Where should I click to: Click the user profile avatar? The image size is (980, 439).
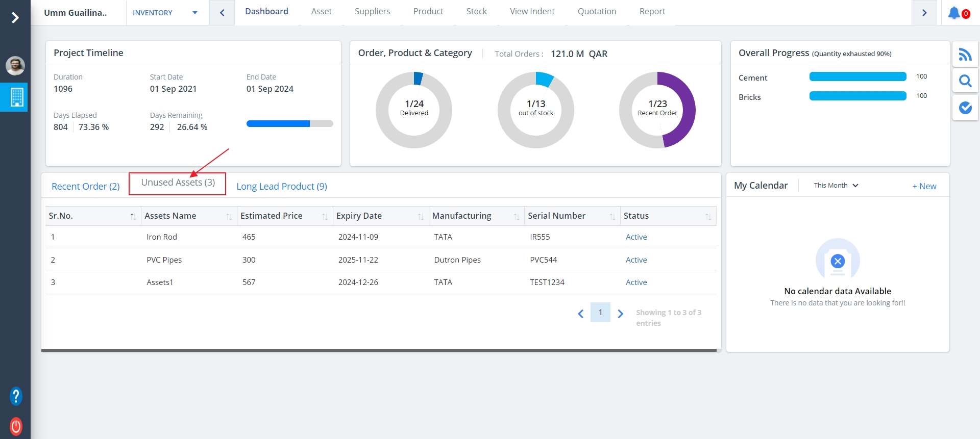click(15, 66)
